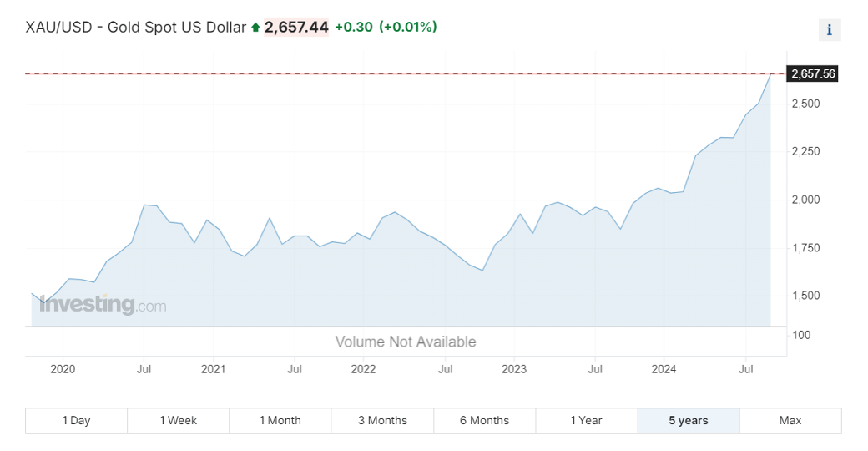Switch chart to 1 Year range
The width and height of the screenshot is (868, 451).
pyautogui.click(x=586, y=421)
